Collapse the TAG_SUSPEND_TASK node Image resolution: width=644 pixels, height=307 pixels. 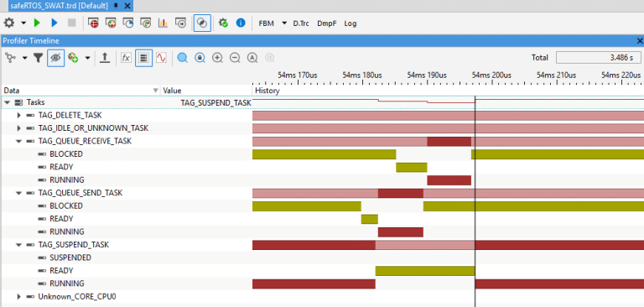(18, 245)
